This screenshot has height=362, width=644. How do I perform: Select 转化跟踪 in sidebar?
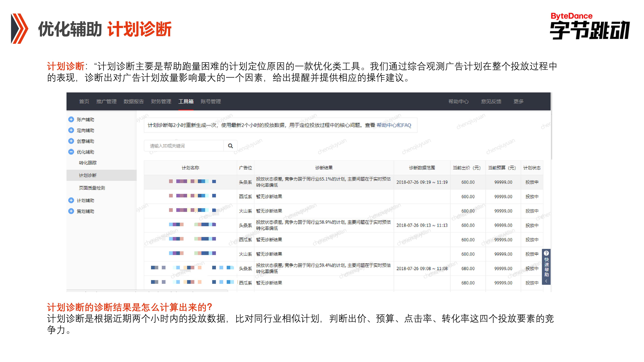87,163
